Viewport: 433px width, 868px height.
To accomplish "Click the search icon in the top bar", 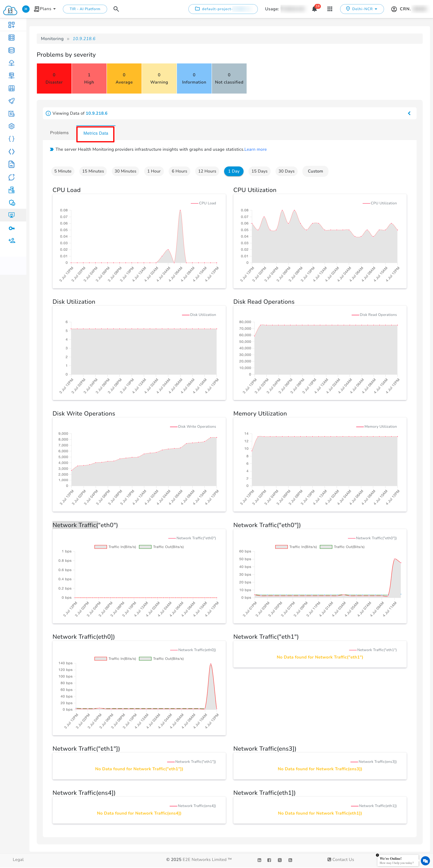I will pyautogui.click(x=116, y=9).
